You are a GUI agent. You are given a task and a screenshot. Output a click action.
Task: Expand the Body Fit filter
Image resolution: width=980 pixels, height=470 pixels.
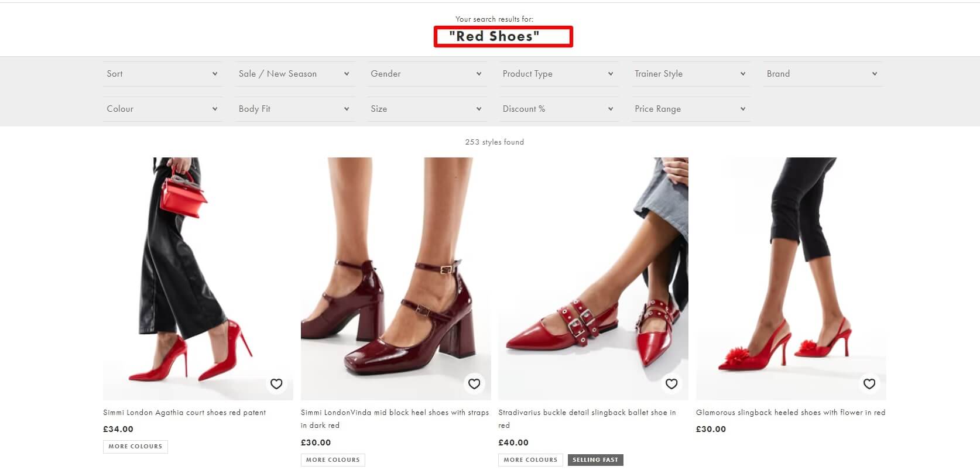point(294,109)
